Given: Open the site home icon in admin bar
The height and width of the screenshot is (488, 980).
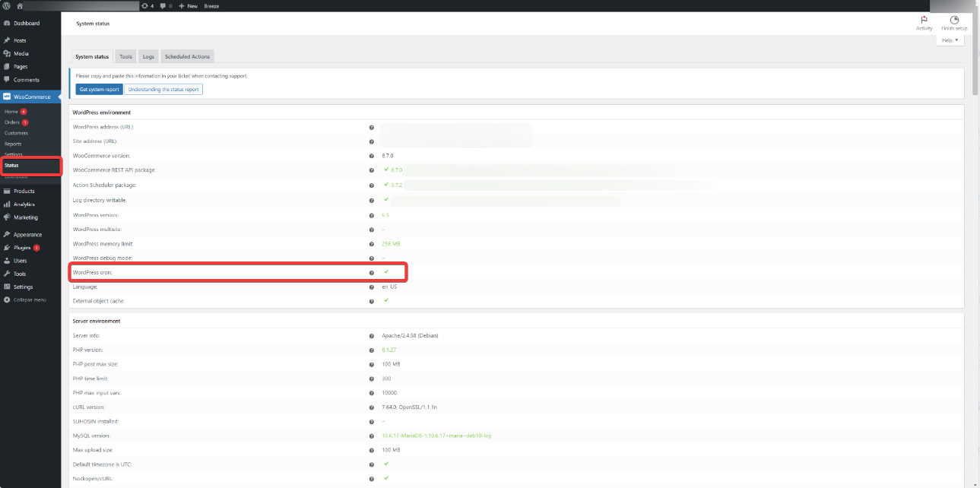Looking at the screenshot, I should click(21, 5).
